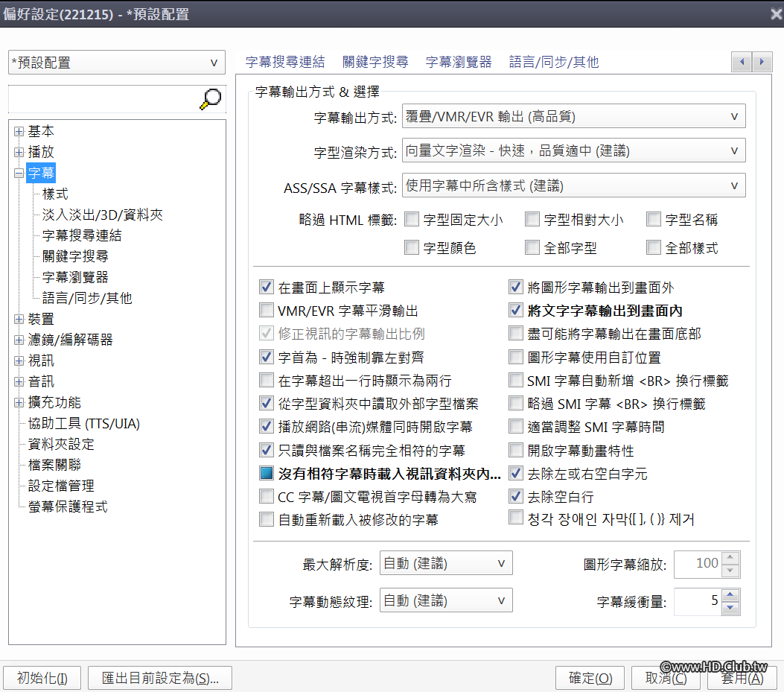
Task: Switch to the 關鍵字搜尋 tab
Action: pos(376,62)
